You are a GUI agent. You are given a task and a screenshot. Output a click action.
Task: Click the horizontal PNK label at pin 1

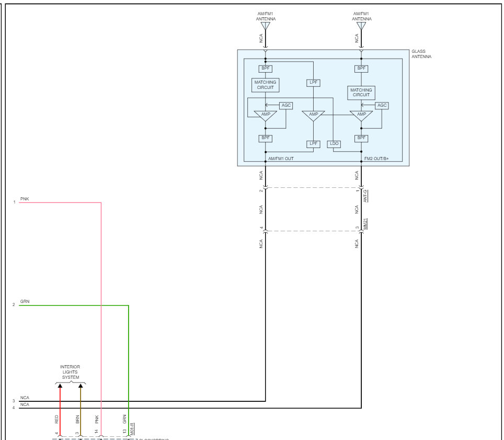25,199
